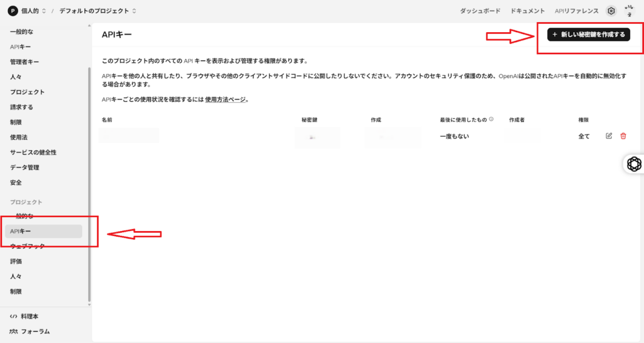Click the red trash icon to delete key
The width and height of the screenshot is (644, 343).
click(623, 136)
